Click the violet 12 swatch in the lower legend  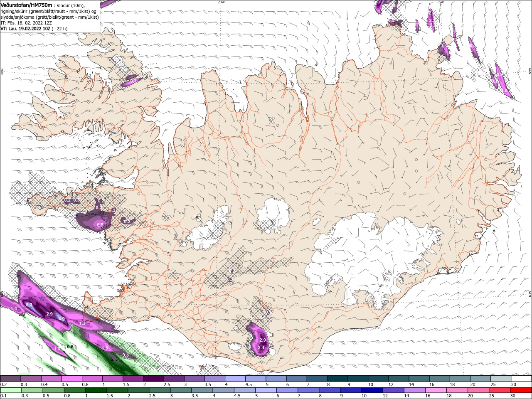393,390
